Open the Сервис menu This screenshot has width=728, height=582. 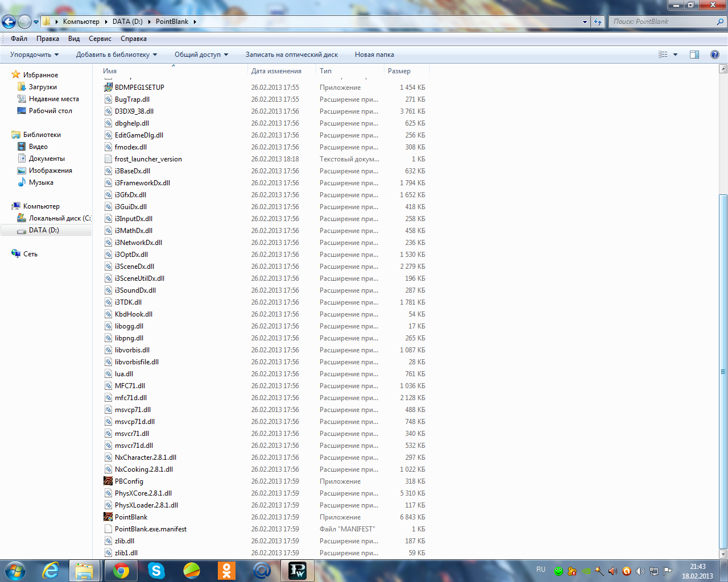coord(100,39)
